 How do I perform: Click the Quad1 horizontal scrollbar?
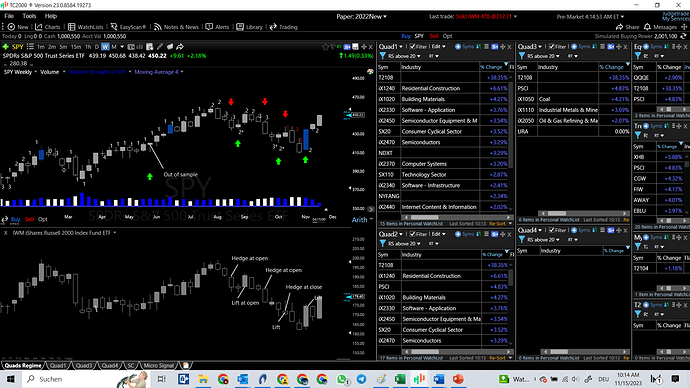[x=456, y=217]
